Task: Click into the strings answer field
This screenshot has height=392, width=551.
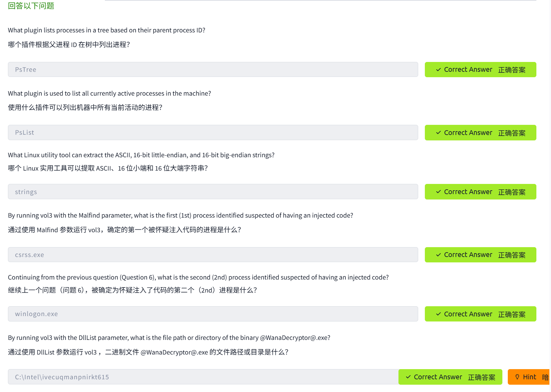Action: [213, 192]
